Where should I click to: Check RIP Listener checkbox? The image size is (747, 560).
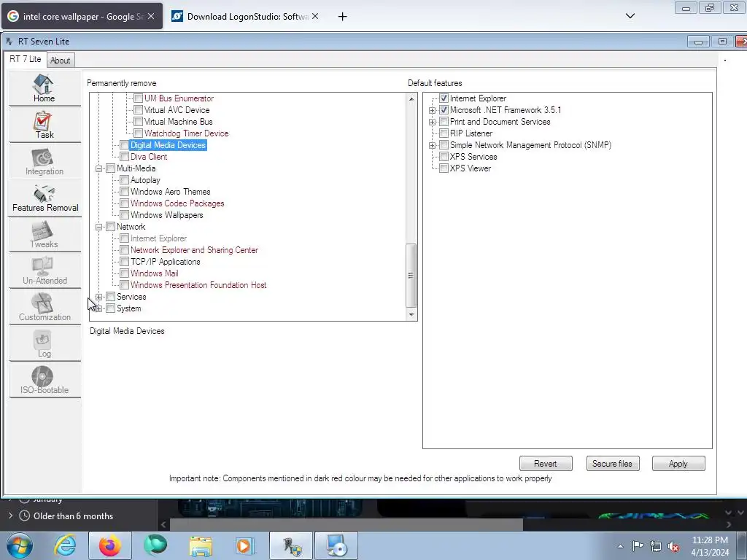pyautogui.click(x=444, y=133)
